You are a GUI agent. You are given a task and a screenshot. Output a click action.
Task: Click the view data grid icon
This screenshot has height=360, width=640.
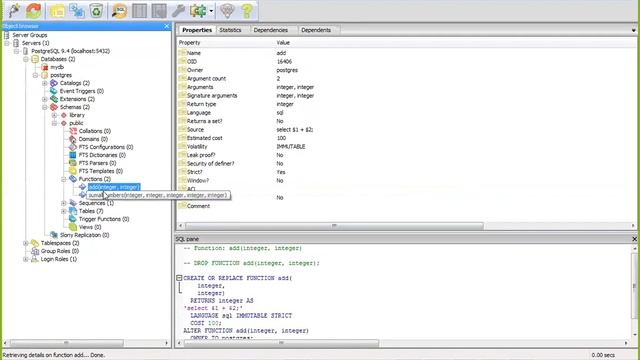[x=139, y=11]
